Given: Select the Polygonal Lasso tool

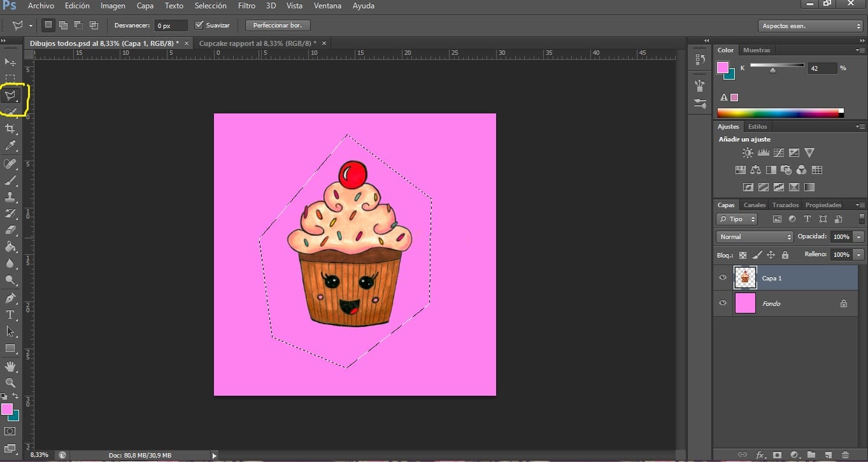Looking at the screenshot, I should (10, 96).
